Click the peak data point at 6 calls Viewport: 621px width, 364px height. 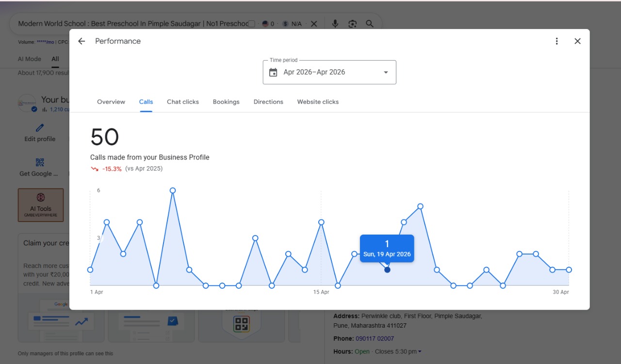pyautogui.click(x=173, y=190)
